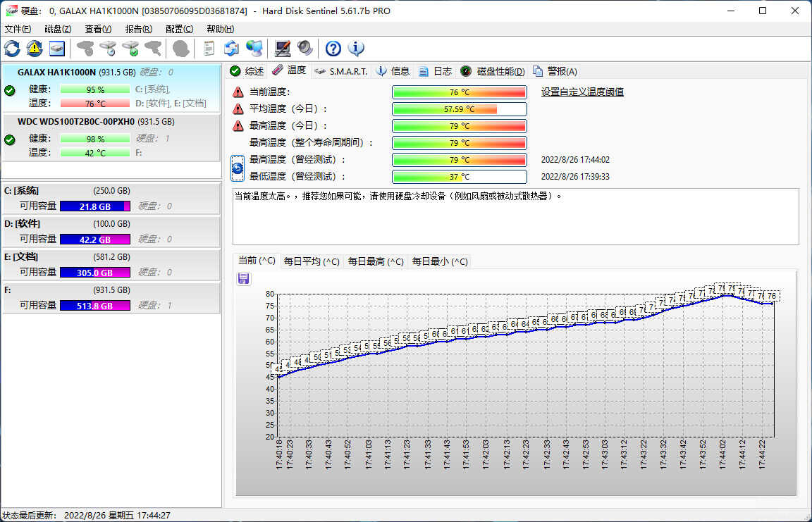Click the disk icon with green checkmark

click(x=130, y=49)
